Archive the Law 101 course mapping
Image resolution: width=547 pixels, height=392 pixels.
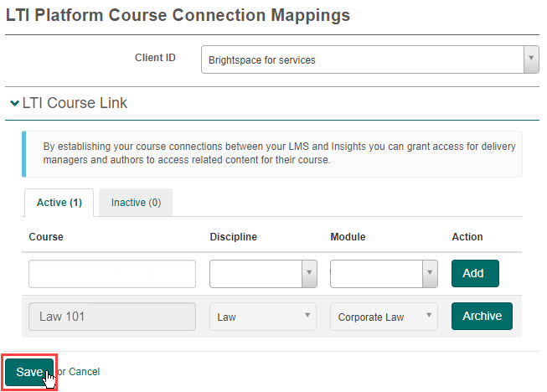(x=482, y=316)
